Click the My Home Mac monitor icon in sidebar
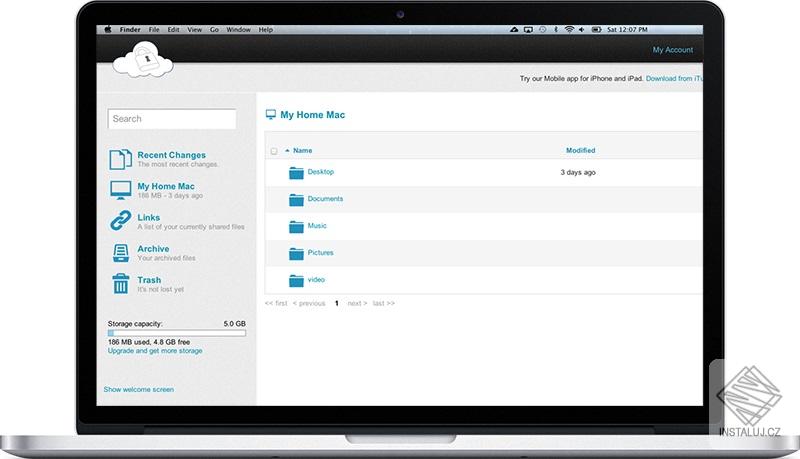The width and height of the screenshot is (800, 459). coord(120,190)
